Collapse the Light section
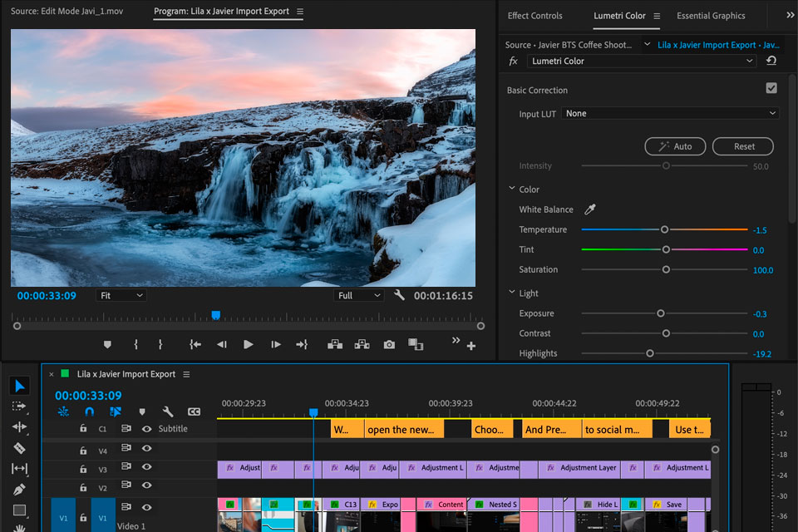This screenshot has height=532, width=798. [x=511, y=293]
